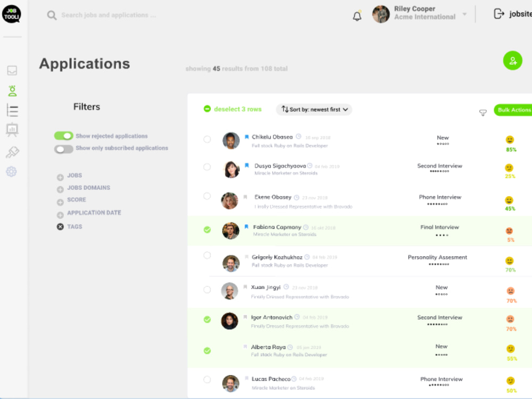Viewport: 532px width, 399px height.
Task: Click clock icon beside Fabiana Capmany
Action: click(306, 227)
